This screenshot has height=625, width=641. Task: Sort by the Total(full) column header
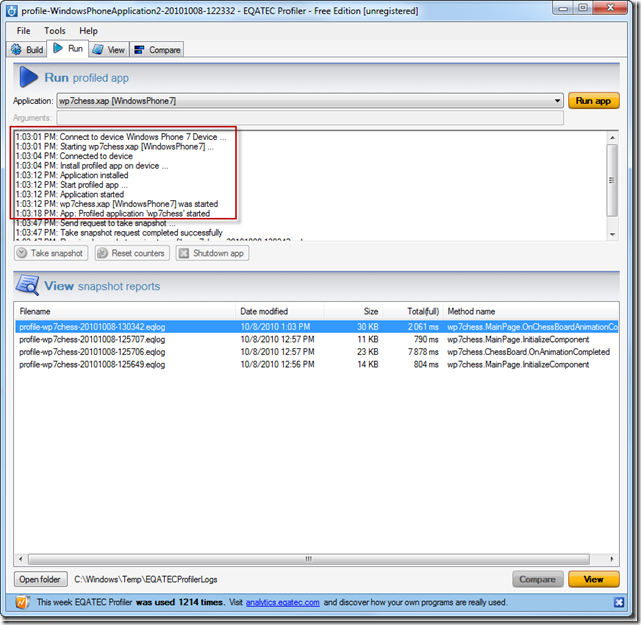[x=412, y=311]
